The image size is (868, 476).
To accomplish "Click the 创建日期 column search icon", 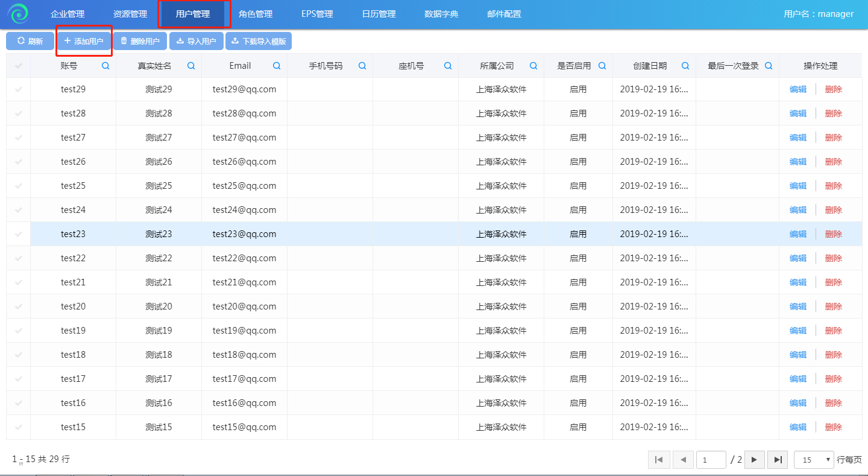I will click(x=685, y=66).
